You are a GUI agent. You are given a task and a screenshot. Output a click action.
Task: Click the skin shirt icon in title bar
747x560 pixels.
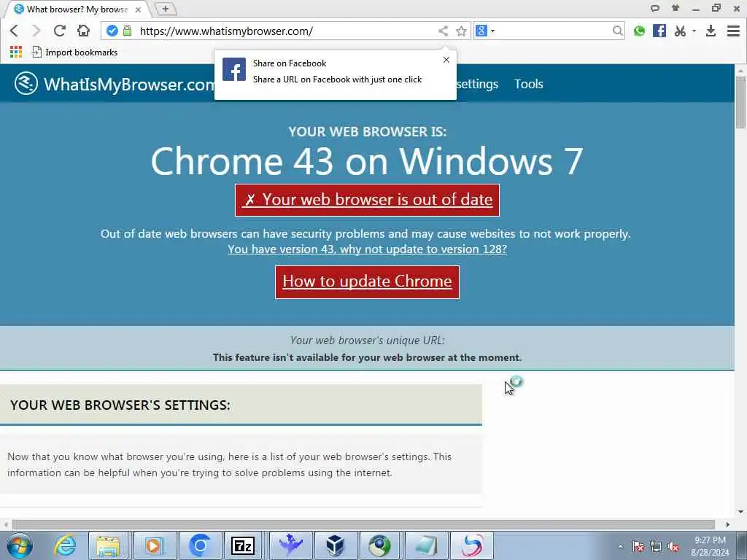(x=676, y=8)
